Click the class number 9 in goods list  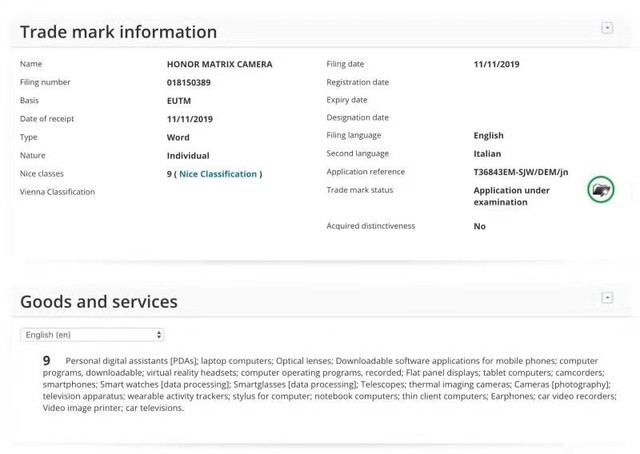coord(47,360)
